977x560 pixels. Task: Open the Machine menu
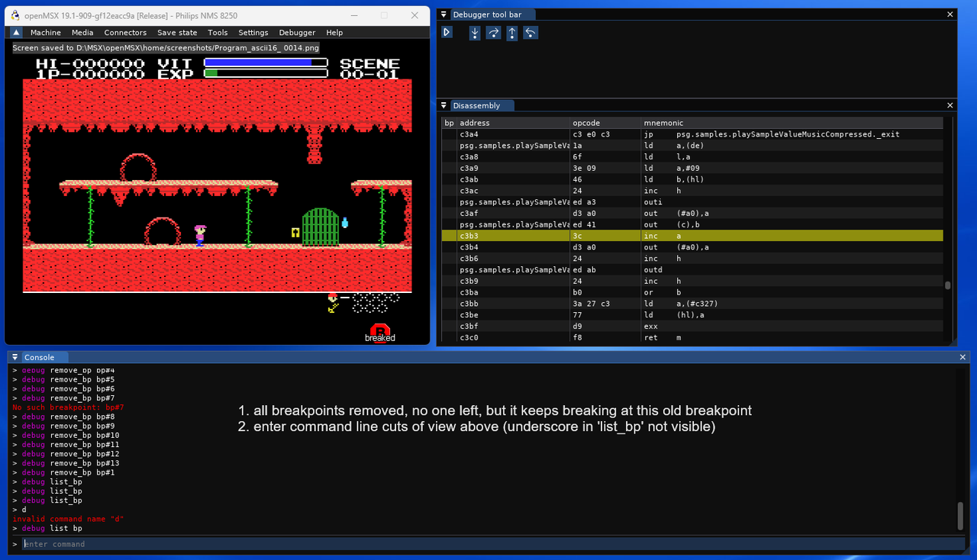[46, 33]
